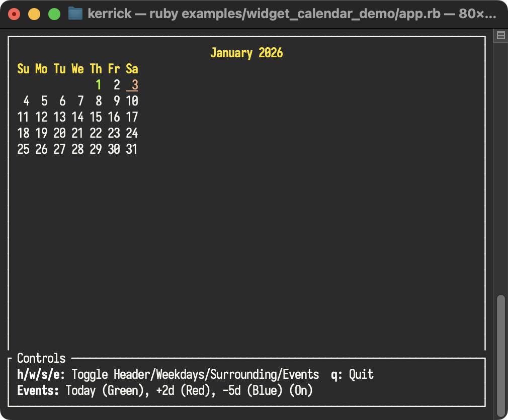The image size is (508, 420).
Task: Click the "(On)" events status
Action: tap(301, 390)
